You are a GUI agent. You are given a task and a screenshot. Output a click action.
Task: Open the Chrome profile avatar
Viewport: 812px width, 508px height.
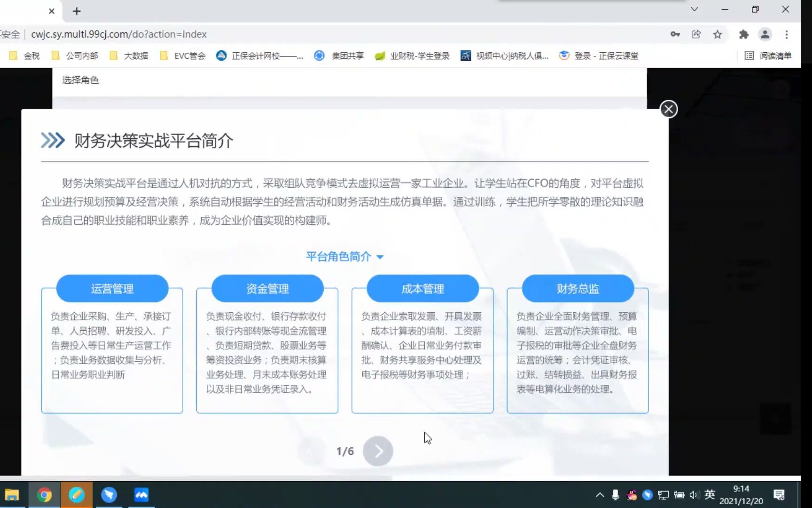(x=765, y=34)
